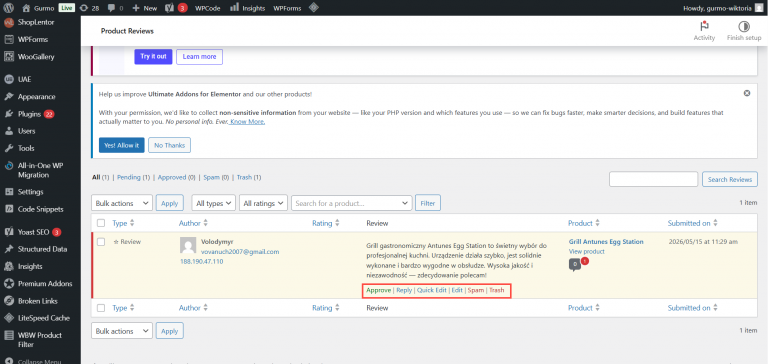Show Approved reviews filter

pos(171,177)
